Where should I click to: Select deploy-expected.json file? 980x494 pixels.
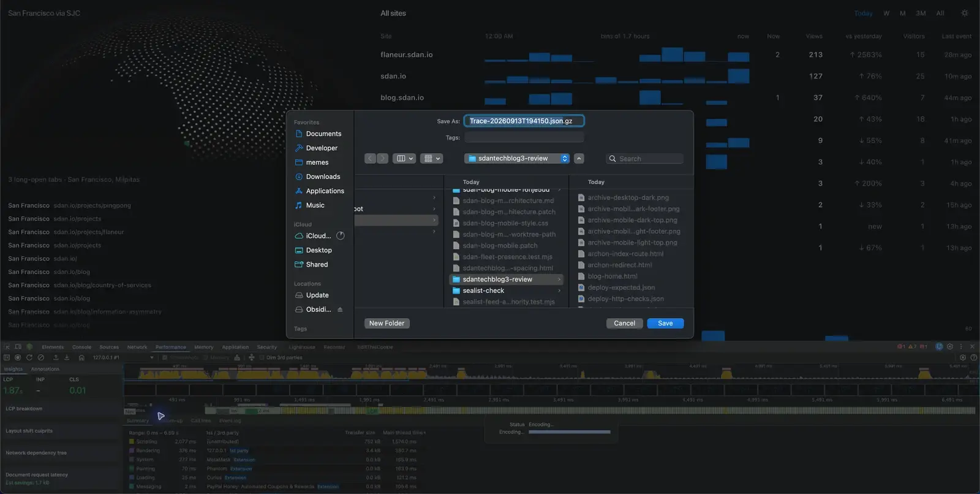pos(616,287)
